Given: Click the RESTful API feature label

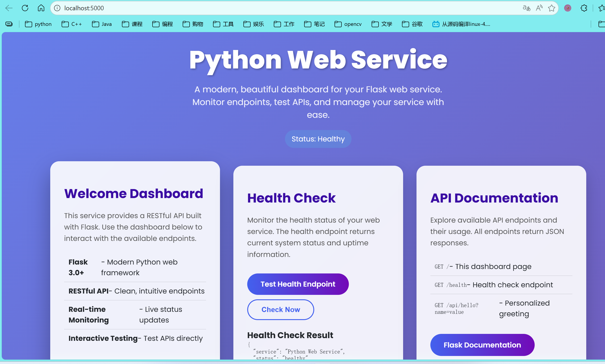Looking at the screenshot, I should 88,291.
